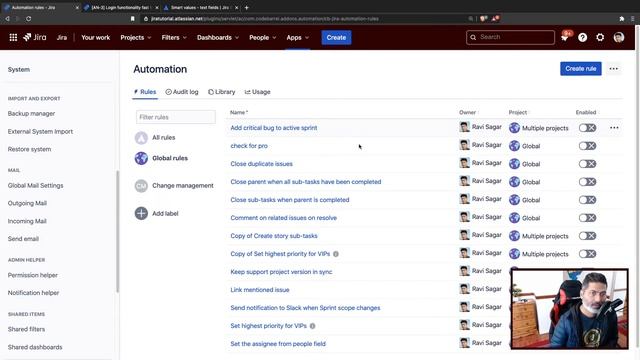Screen dimensions: 640x360
Task: Toggle the Close duplicate issues rule
Action: coord(587,164)
